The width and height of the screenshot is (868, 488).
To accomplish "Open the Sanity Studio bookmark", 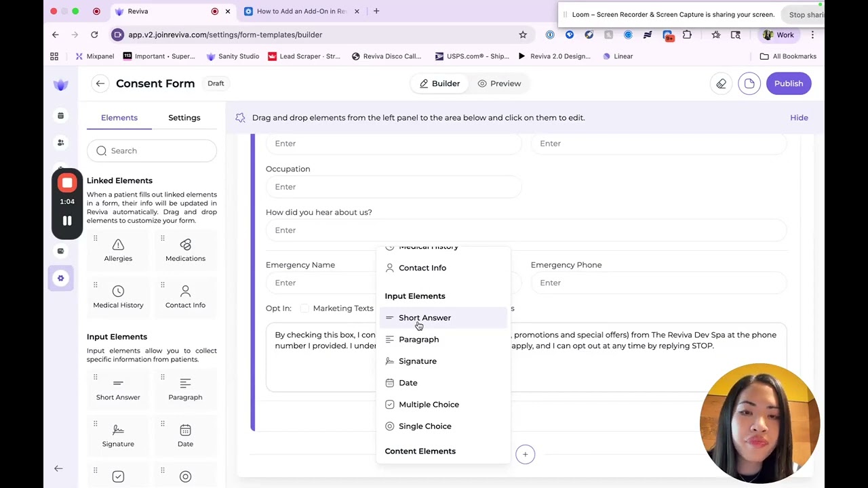I will (233, 56).
